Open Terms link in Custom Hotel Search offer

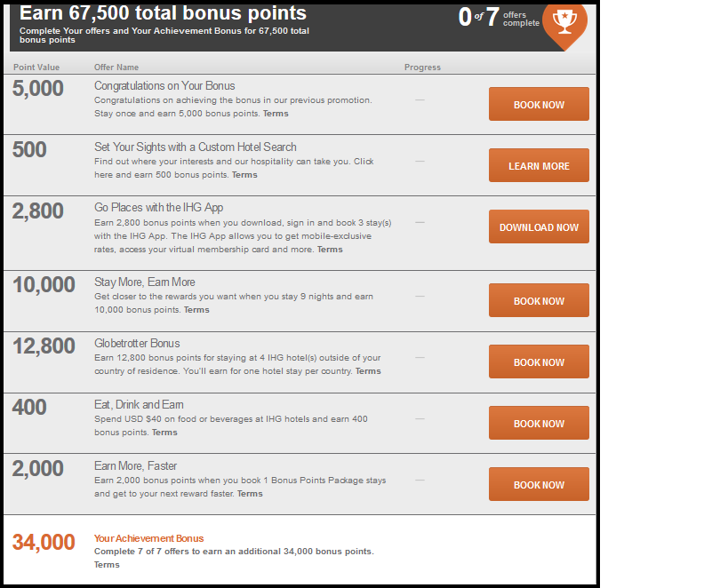pyautogui.click(x=244, y=175)
